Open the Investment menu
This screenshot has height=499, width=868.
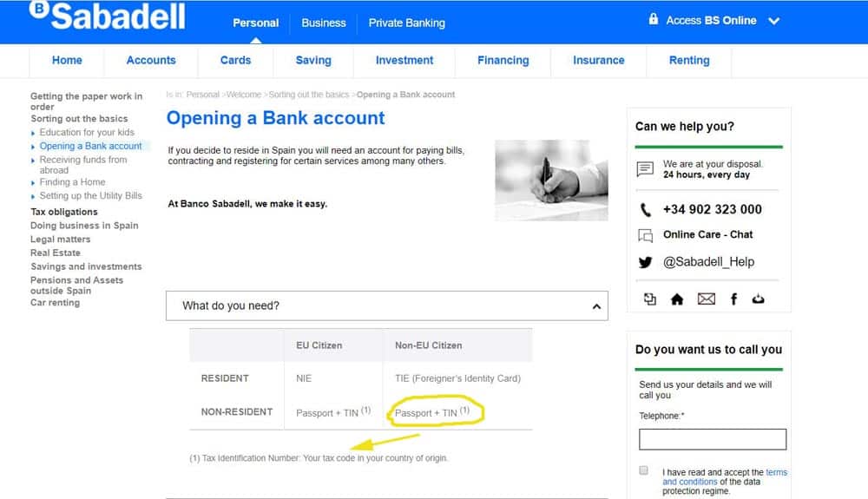(x=404, y=60)
